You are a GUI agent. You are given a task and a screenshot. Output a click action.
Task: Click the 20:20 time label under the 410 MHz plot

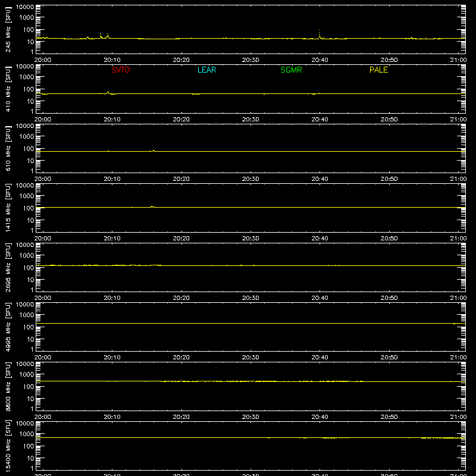181,120
